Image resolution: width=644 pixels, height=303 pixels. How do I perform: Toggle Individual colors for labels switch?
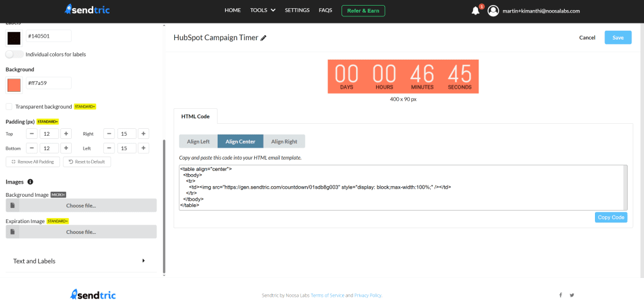tap(14, 54)
